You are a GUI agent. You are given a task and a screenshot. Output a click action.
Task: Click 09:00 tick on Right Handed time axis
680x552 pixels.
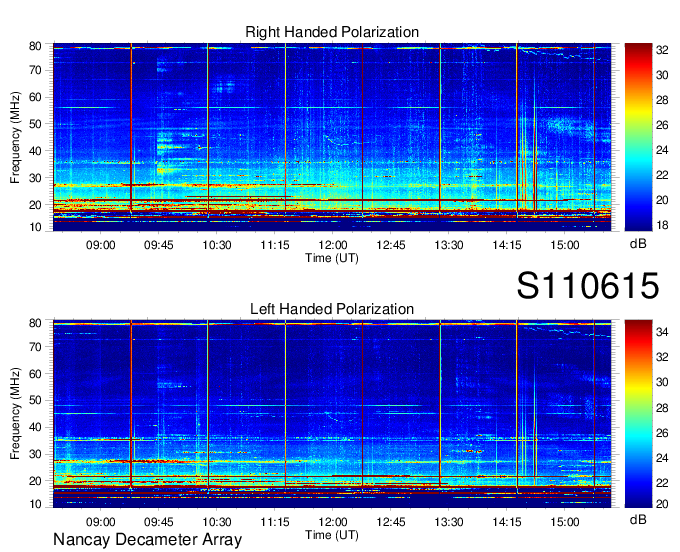[x=101, y=245]
